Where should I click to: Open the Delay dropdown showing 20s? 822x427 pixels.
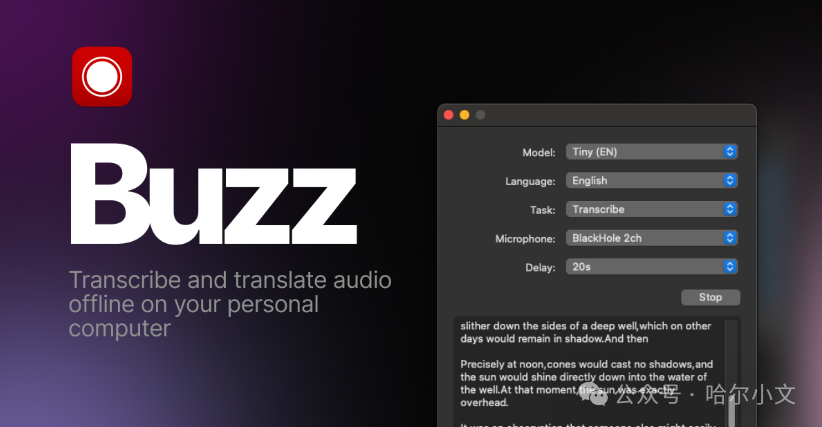tap(652, 267)
